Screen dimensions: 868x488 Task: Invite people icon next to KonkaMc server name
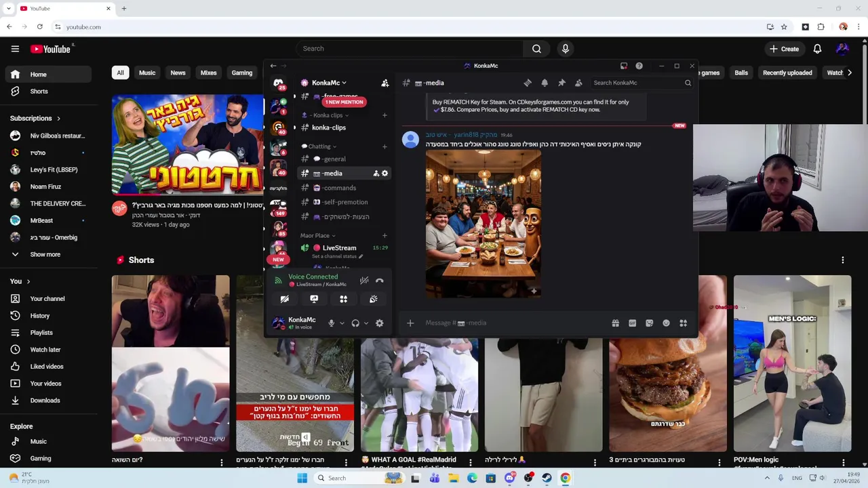pyautogui.click(x=384, y=83)
